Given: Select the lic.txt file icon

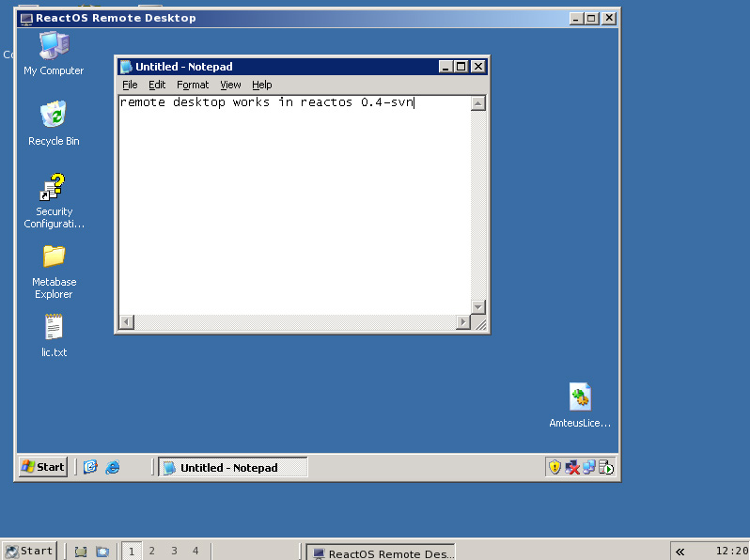Looking at the screenshot, I should (54, 327).
